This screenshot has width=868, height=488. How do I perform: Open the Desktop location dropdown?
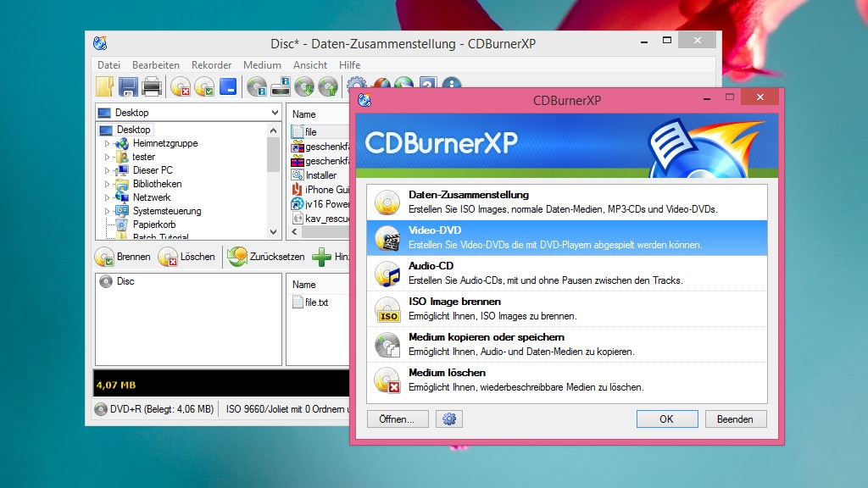275,113
